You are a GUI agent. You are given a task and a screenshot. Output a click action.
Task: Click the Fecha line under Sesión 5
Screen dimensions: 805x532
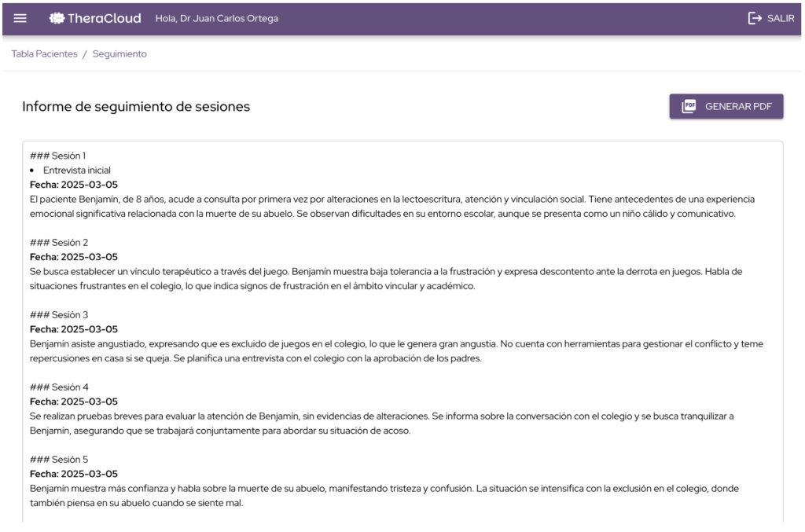coord(74,474)
